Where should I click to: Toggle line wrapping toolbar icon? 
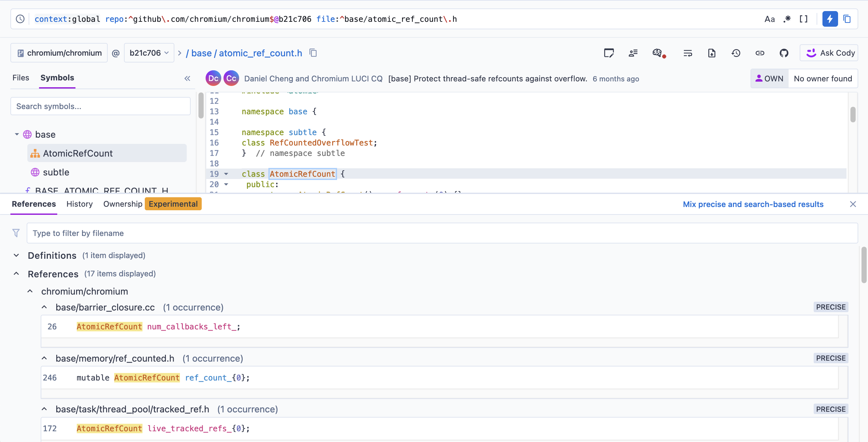coord(688,53)
